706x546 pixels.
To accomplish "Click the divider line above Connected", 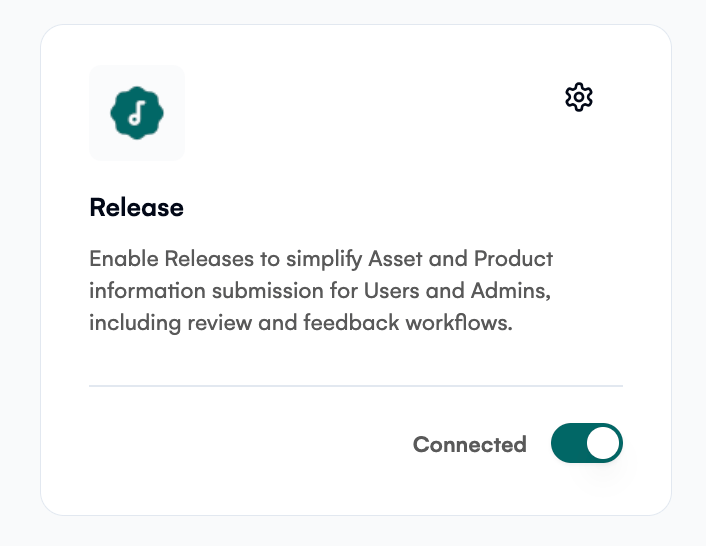I will click(x=356, y=386).
